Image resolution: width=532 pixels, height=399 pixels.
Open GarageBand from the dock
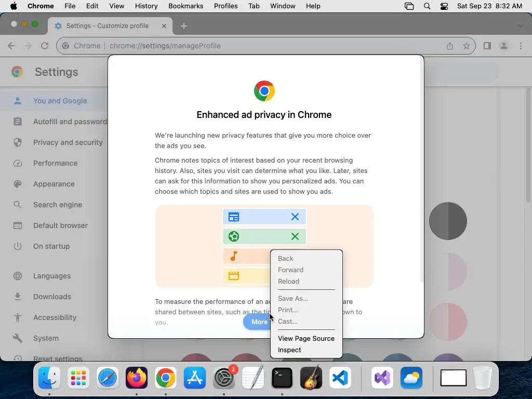pos(311,378)
